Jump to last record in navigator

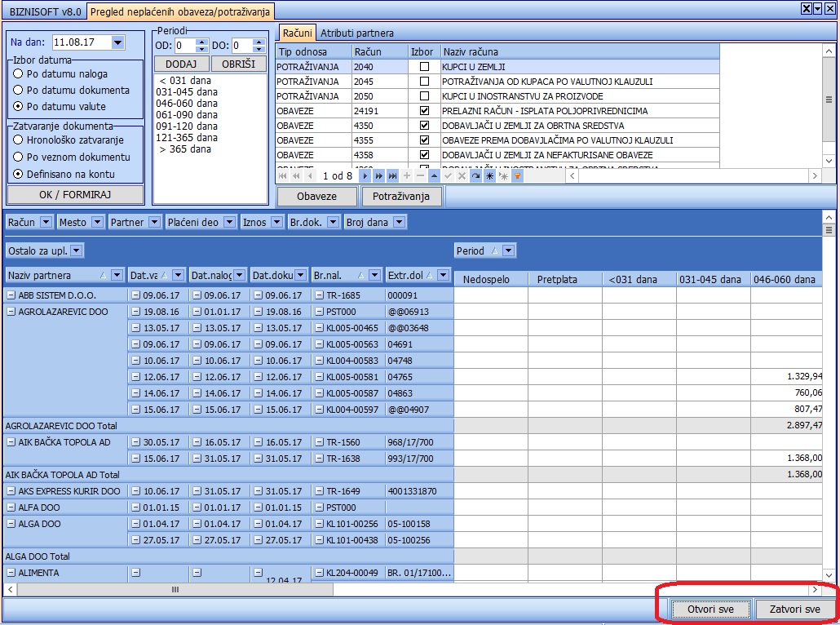[393, 176]
